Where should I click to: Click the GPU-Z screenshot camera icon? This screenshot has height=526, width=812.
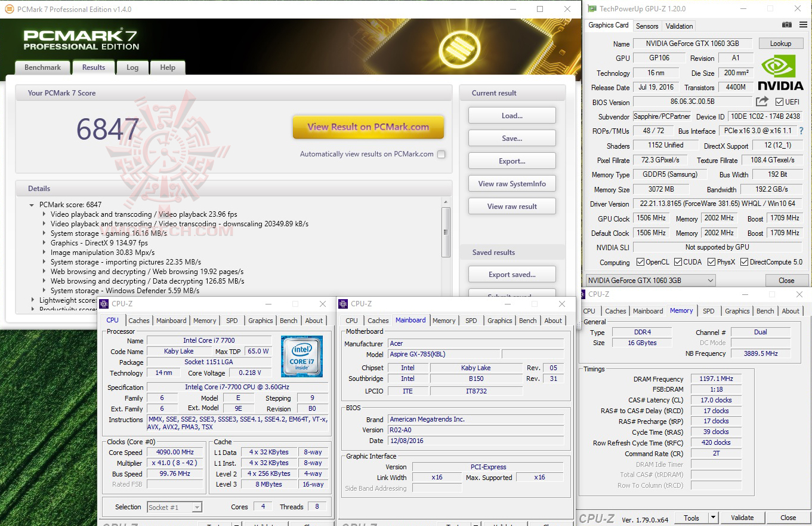point(786,25)
